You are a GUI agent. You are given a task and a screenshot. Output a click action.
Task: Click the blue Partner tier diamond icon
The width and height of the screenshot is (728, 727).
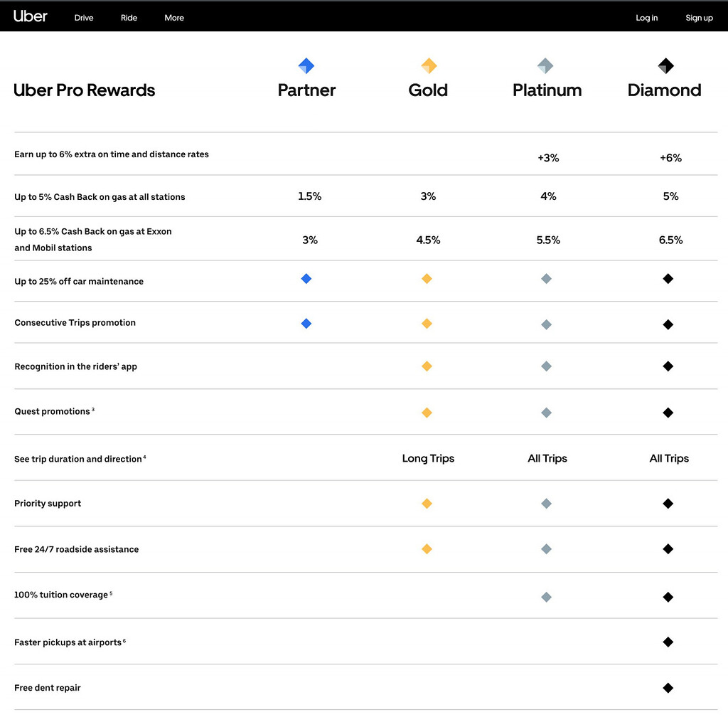point(306,66)
